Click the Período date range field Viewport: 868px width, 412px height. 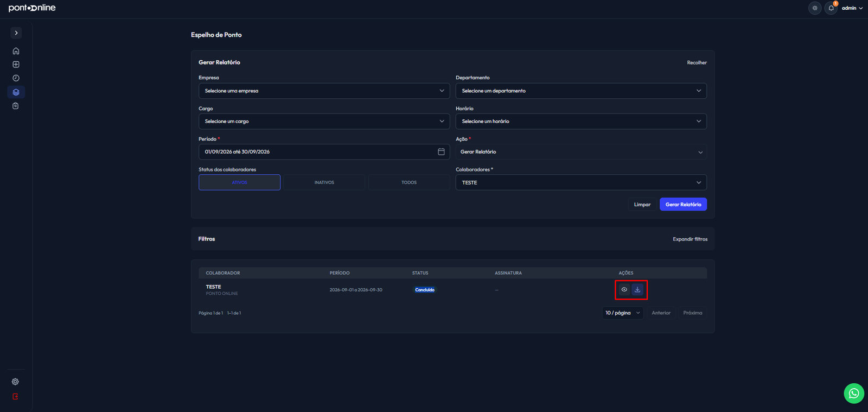[324, 152]
